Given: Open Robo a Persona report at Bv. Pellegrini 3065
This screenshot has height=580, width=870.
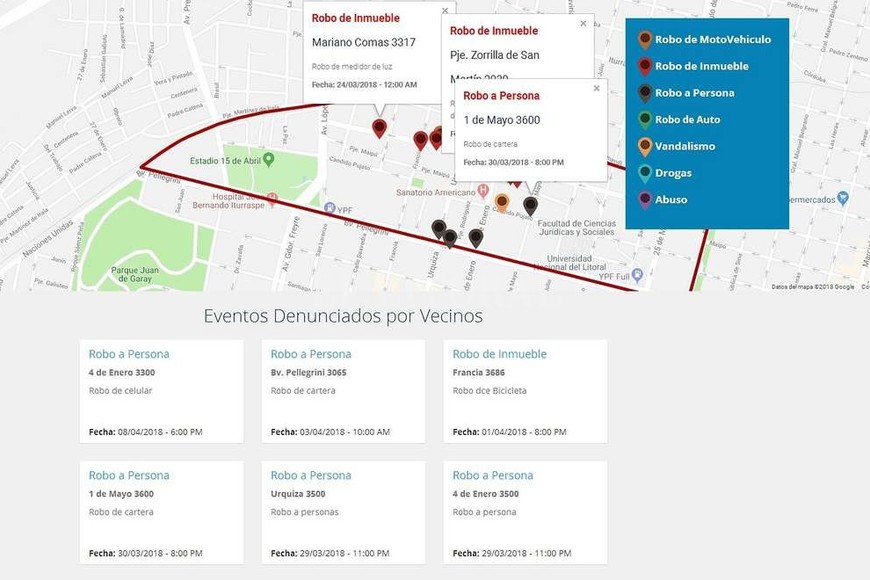Looking at the screenshot, I should [311, 354].
